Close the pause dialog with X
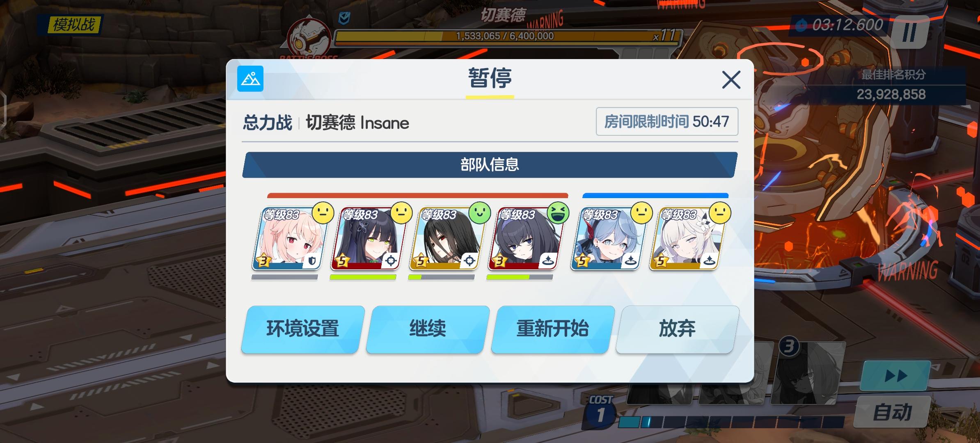 (x=731, y=80)
